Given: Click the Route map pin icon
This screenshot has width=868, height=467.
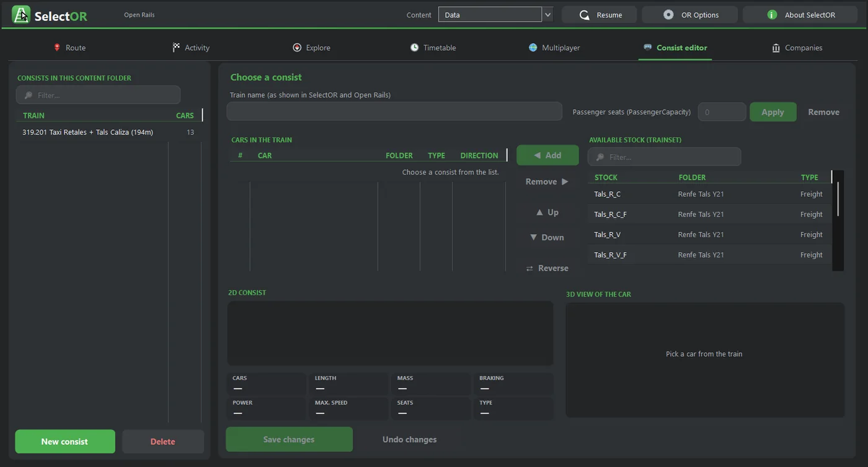Looking at the screenshot, I should (57, 48).
